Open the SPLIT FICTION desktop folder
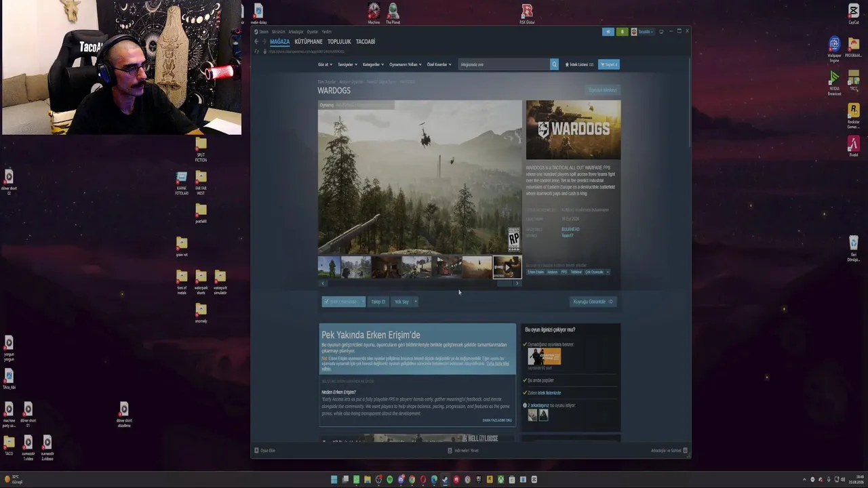 (201, 150)
